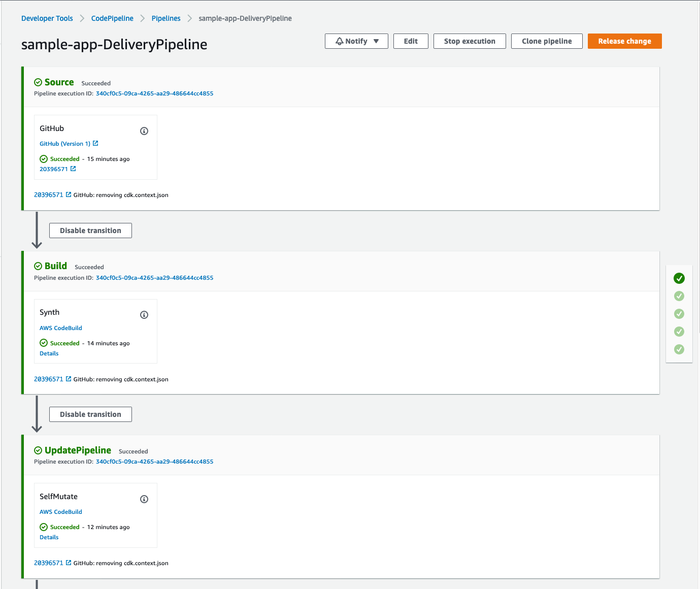Open the Notify dropdown
This screenshot has width=700, height=589.
(356, 41)
